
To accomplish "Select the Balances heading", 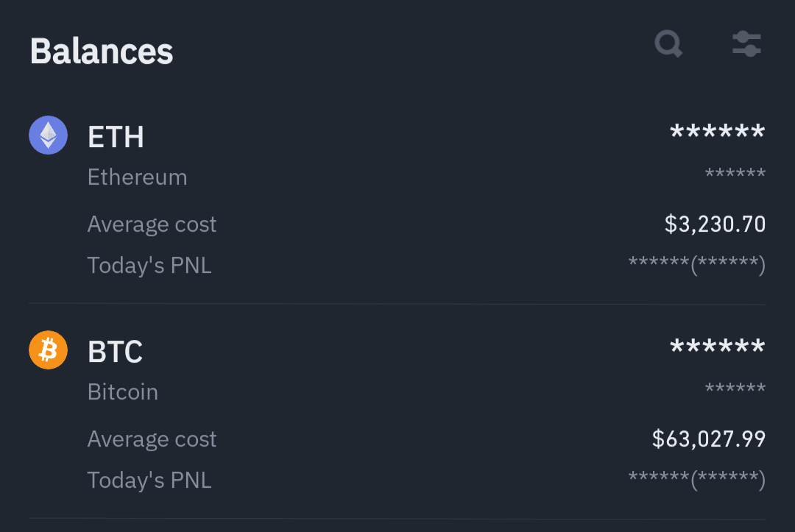I will (x=102, y=51).
